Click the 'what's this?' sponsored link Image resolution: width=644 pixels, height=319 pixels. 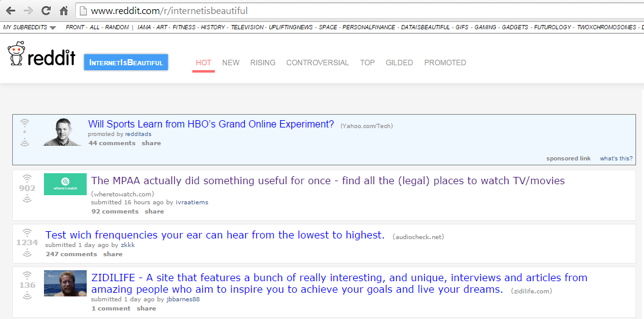(x=615, y=159)
